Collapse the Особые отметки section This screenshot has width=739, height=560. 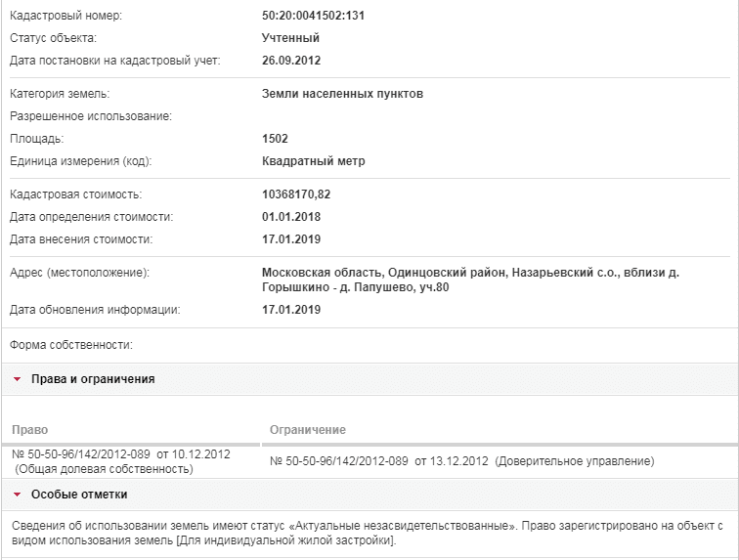point(369,495)
